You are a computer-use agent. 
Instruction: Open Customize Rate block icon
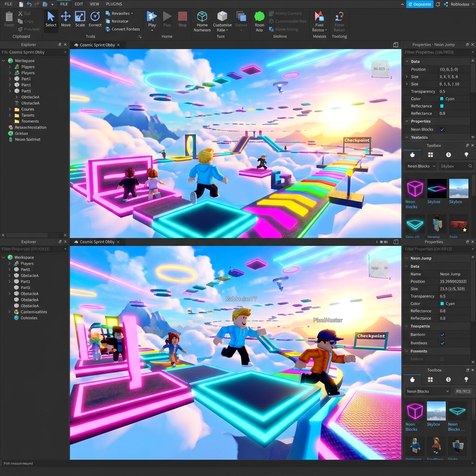coord(222,21)
